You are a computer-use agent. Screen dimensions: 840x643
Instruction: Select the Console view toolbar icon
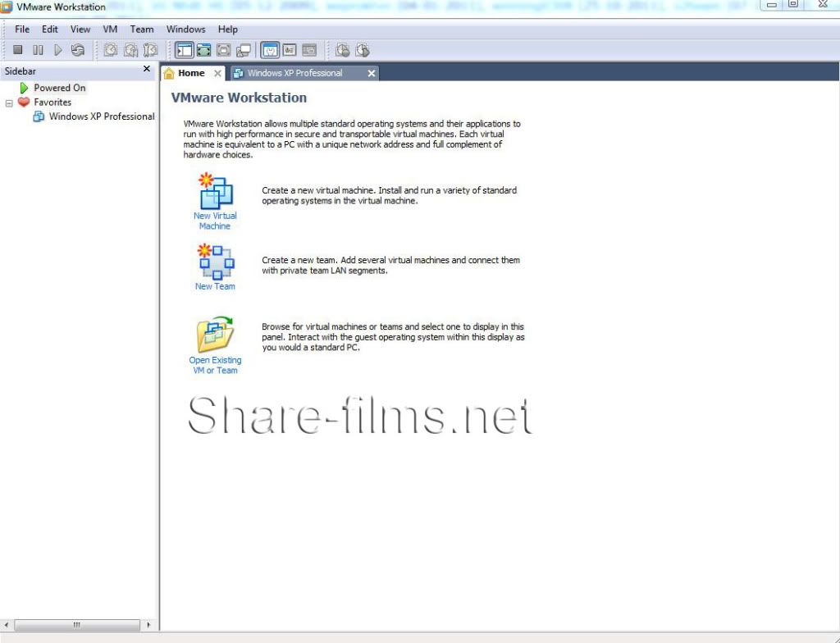click(x=309, y=50)
